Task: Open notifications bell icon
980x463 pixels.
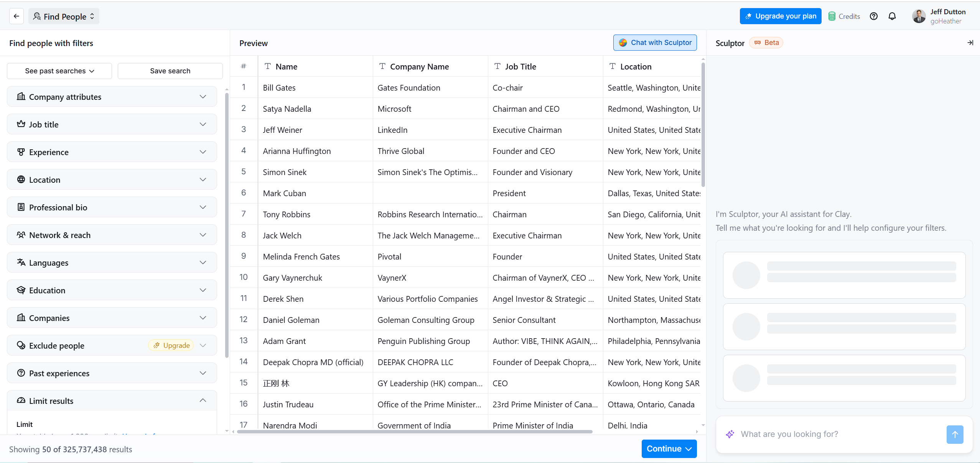Action: tap(892, 16)
